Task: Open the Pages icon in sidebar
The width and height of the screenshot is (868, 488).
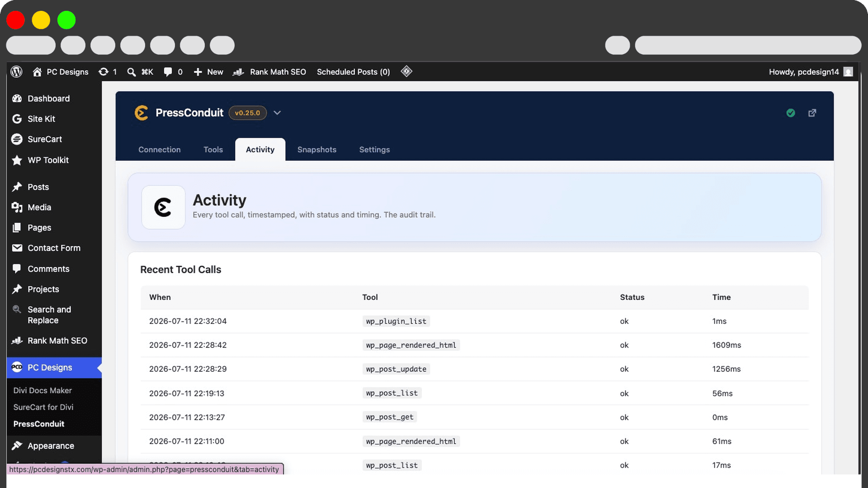Action: coord(17,228)
